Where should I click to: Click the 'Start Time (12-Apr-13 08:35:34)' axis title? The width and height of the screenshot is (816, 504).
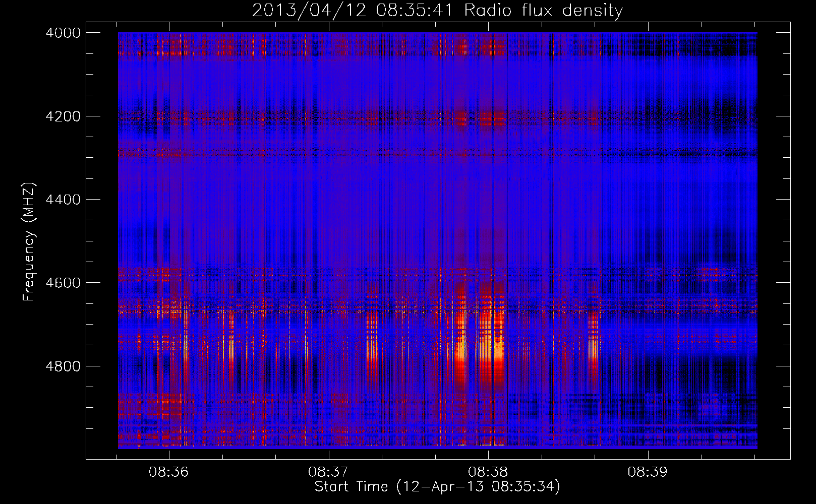(437, 487)
